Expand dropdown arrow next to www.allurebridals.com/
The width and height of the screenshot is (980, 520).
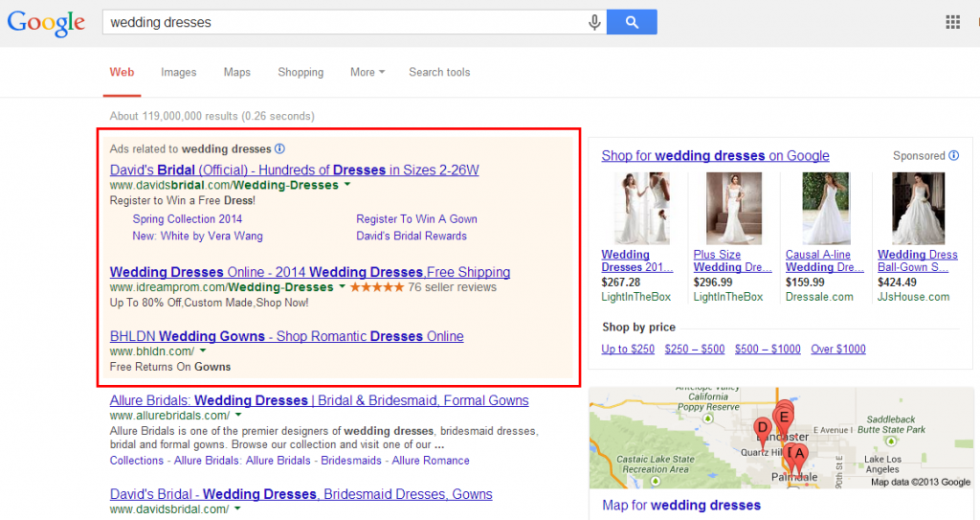(238, 415)
